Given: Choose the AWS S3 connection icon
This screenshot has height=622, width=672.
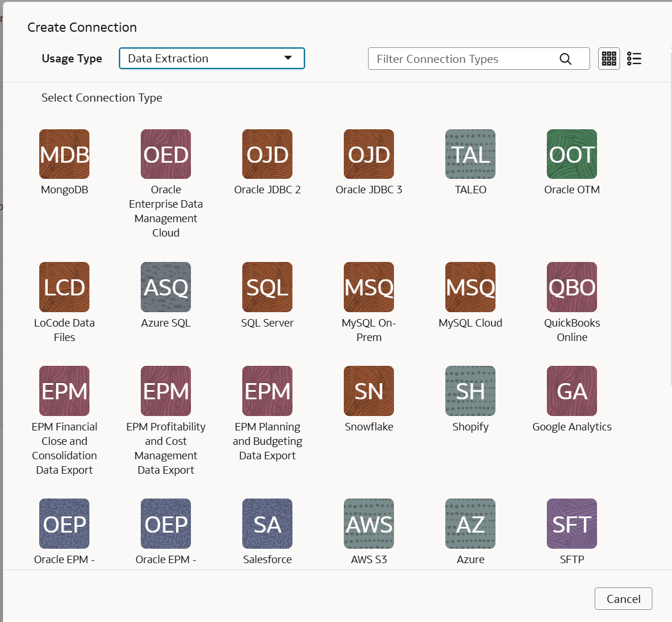Looking at the screenshot, I should pos(369,523).
